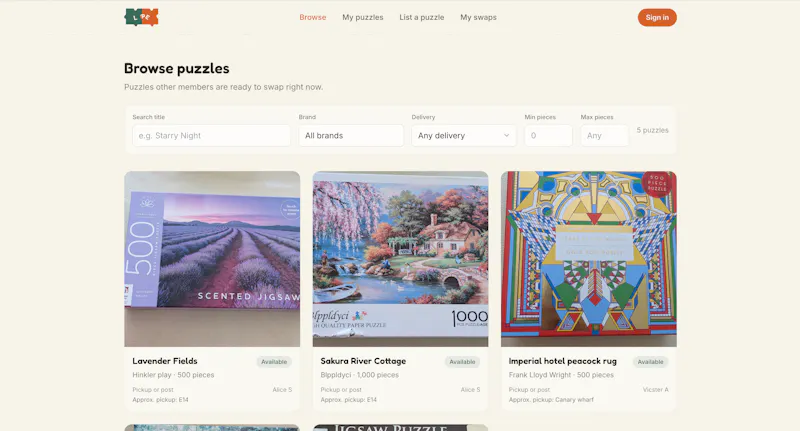Image resolution: width=800 pixels, height=431 pixels.
Task: Click 'Blppldyci · 1,000 pieces' text
Action: click(360, 375)
